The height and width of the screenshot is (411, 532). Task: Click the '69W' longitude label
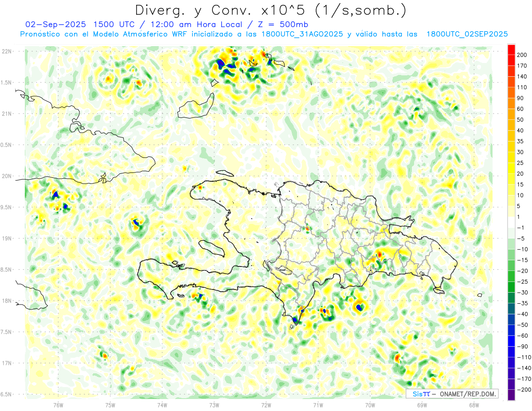pyautogui.click(x=422, y=404)
